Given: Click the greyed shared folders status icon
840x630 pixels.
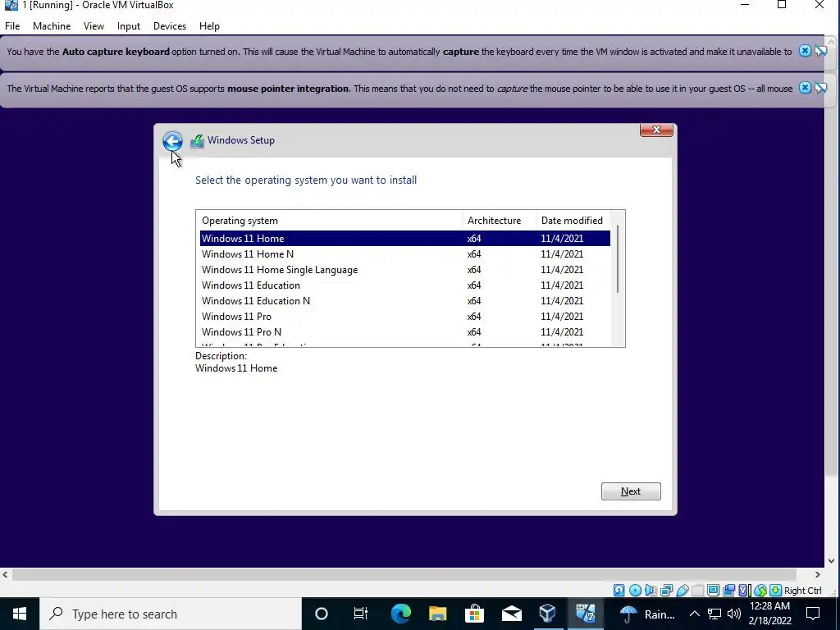Looking at the screenshot, I should pyautogui.click(x=697, y=591).
